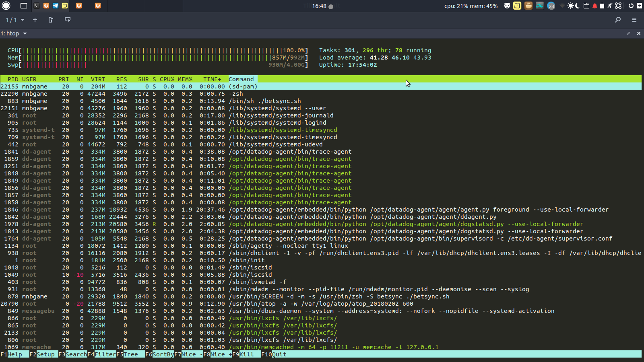
Task: Click the CPU usage meter bar
Action: pos(158,50)
